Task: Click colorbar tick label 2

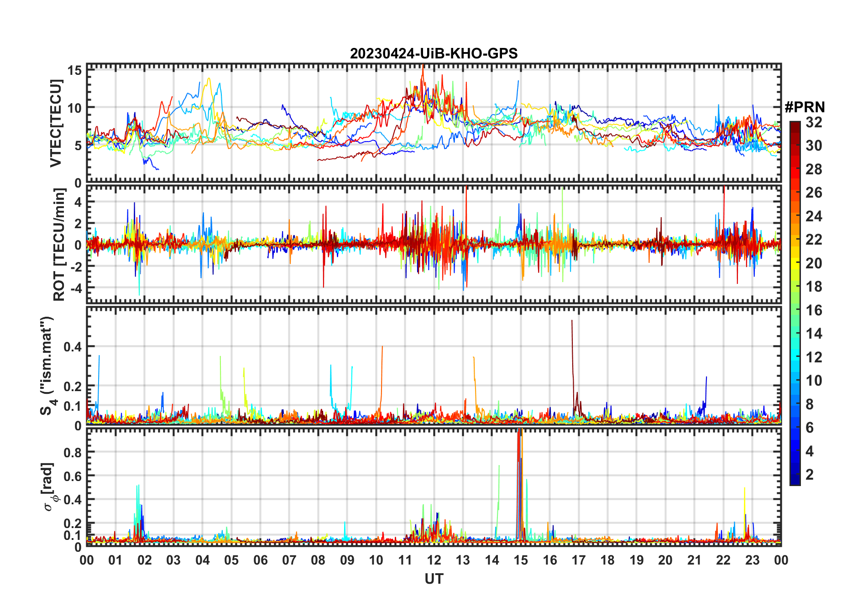Action: click(810, 475)
